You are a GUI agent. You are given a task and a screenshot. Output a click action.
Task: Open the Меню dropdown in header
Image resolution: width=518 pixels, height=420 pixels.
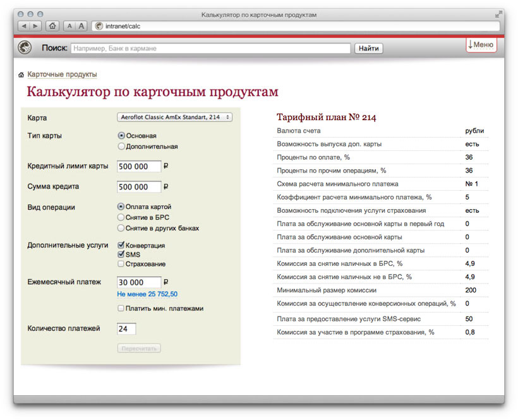(481, 45)
